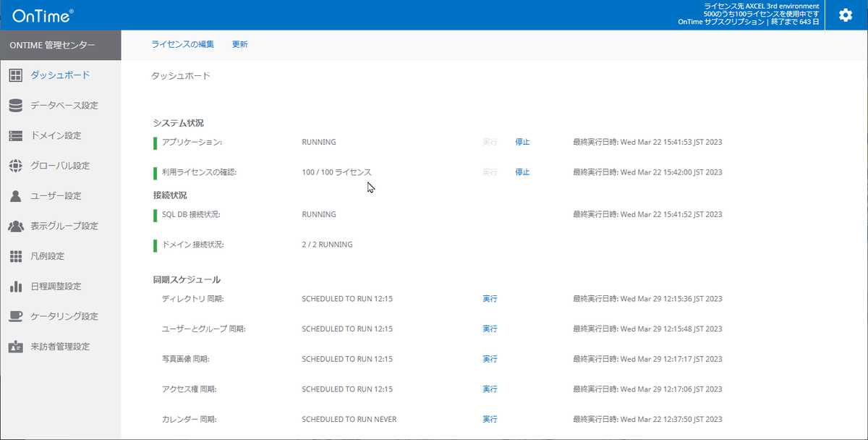Click the '2 / 2 RUNNING' status text
The width and height of the screenshot is (868, 440).
click(327, 245)
